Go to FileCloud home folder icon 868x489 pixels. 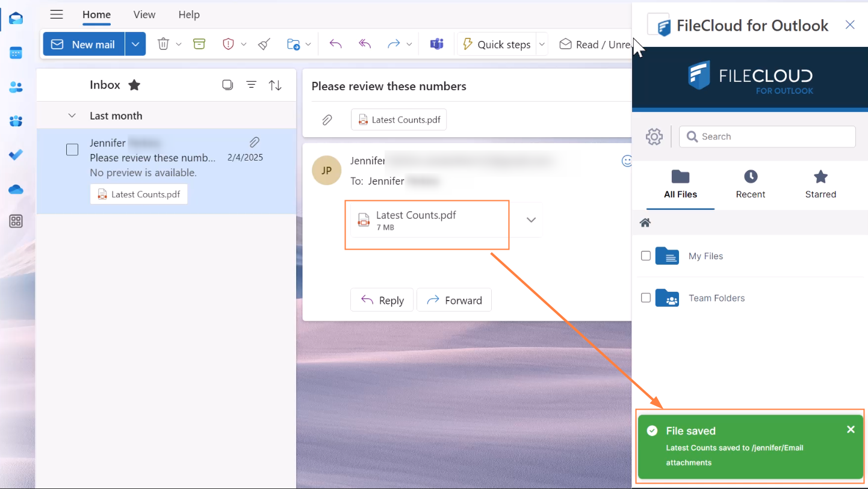click(645, 223)
